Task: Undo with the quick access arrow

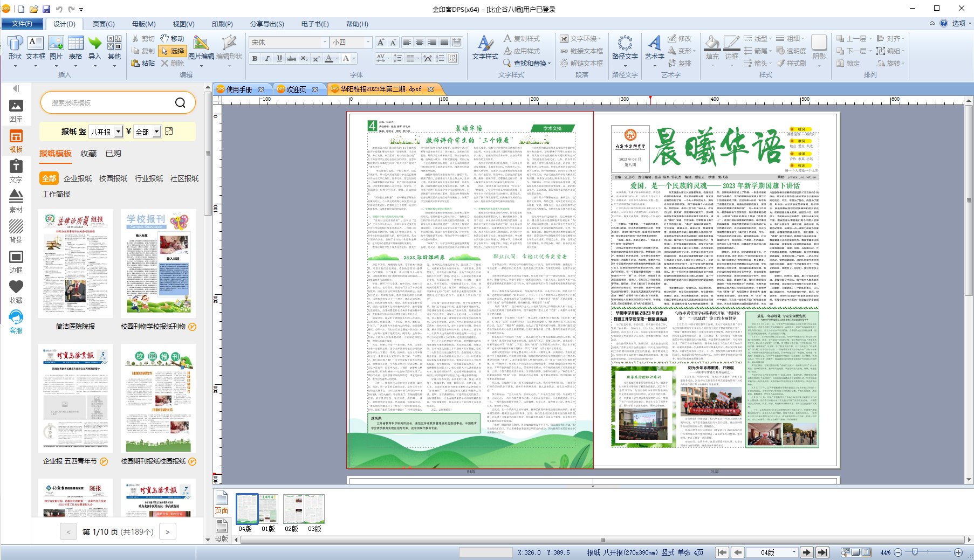Action: pyautogui.click(x=59, y=9)
